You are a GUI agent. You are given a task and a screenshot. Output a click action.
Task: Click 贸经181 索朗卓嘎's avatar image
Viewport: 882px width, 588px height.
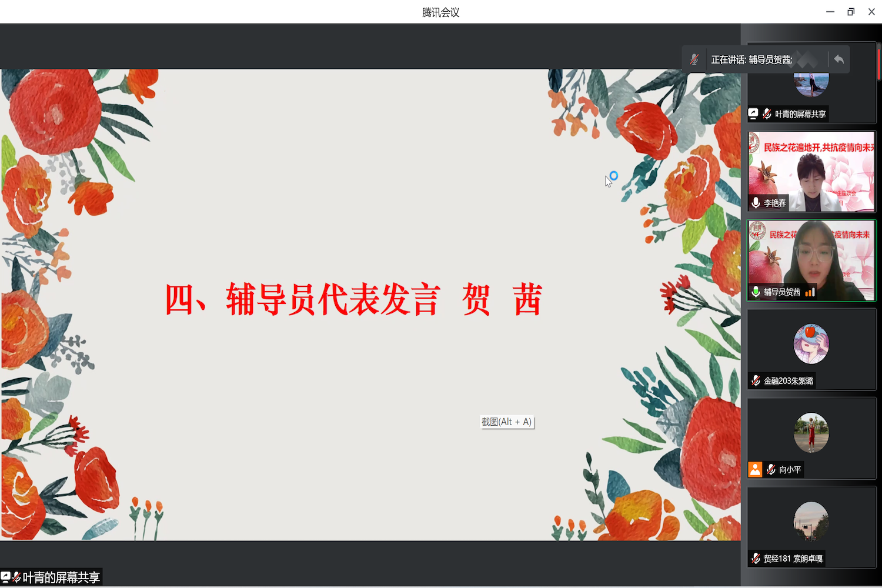(811, 520)
